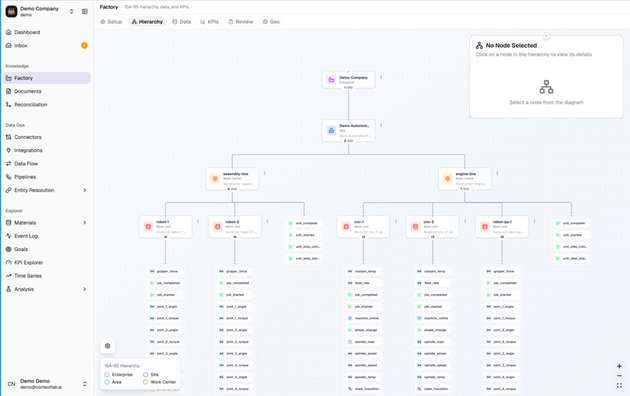Image resolution: width=630 pixels, height=396 pixels.
Task: Open the Demo Demo user account menu
Action: pyautogui.click(x=47, y=384)
